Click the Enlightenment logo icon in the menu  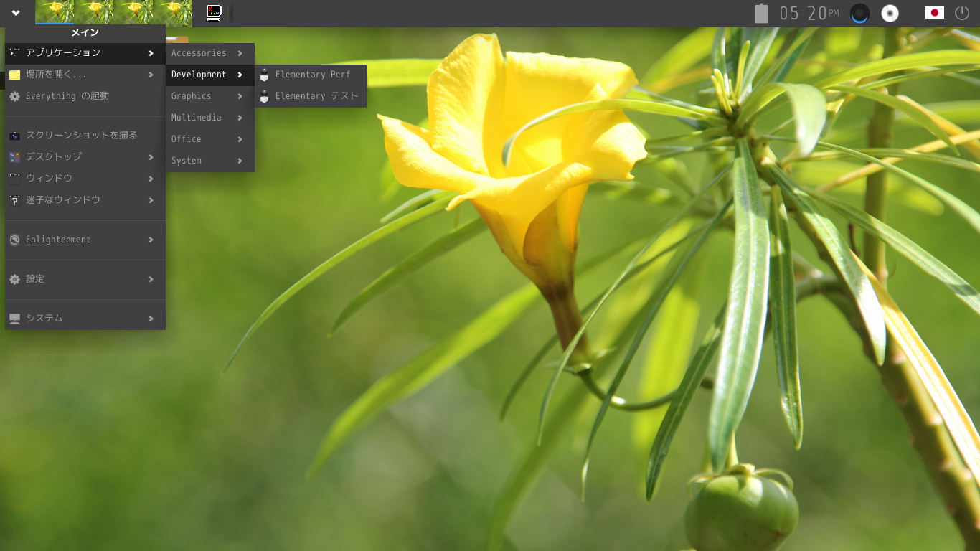14,240
